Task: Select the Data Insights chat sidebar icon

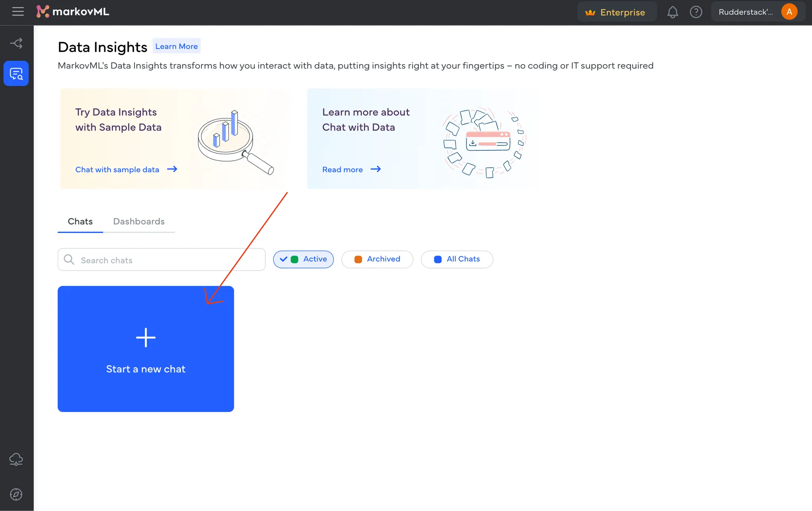Action: 16,73
